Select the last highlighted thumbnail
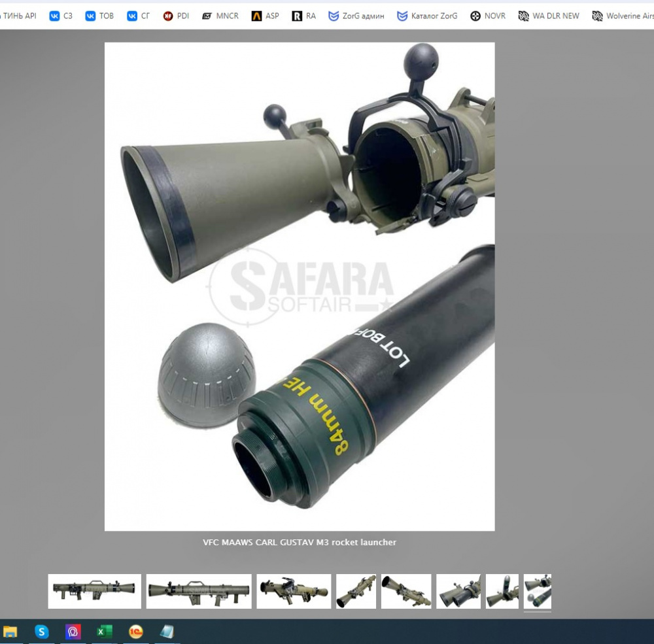The height and width of the screenshot is (644, 654). pyautogui.click(x=538, y=591)
